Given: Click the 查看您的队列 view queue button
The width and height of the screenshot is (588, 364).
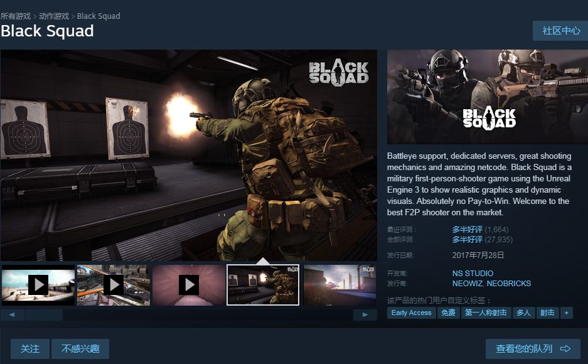Looking at the screenshot, I should (x=533, y=349).
